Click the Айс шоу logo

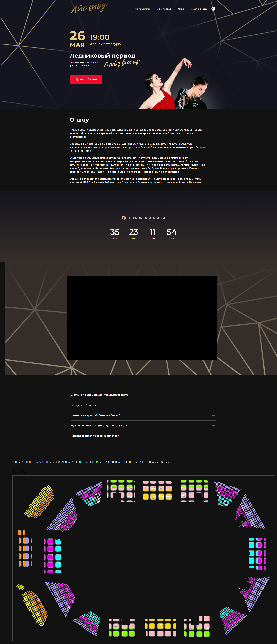(89, 8)
